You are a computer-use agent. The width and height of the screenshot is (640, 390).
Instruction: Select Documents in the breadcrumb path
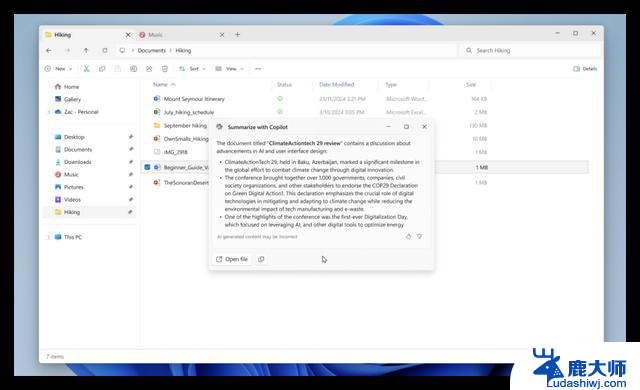point(151,51)
